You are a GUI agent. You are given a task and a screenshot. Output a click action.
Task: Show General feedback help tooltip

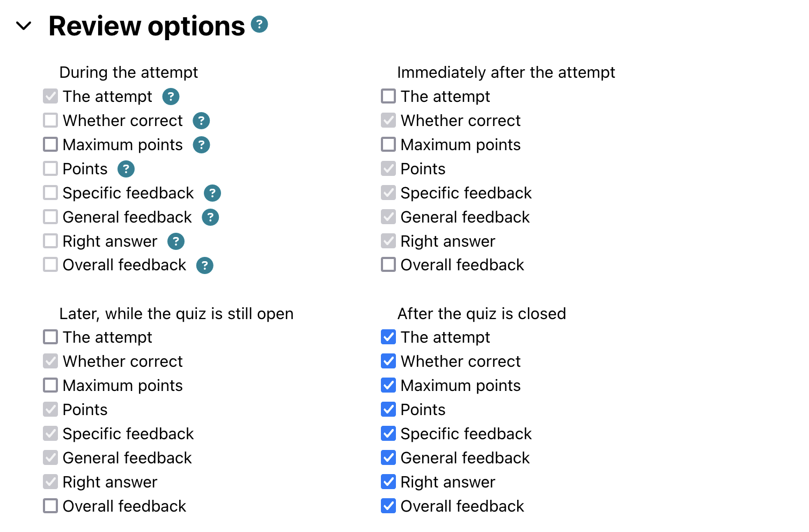(210, 217)
